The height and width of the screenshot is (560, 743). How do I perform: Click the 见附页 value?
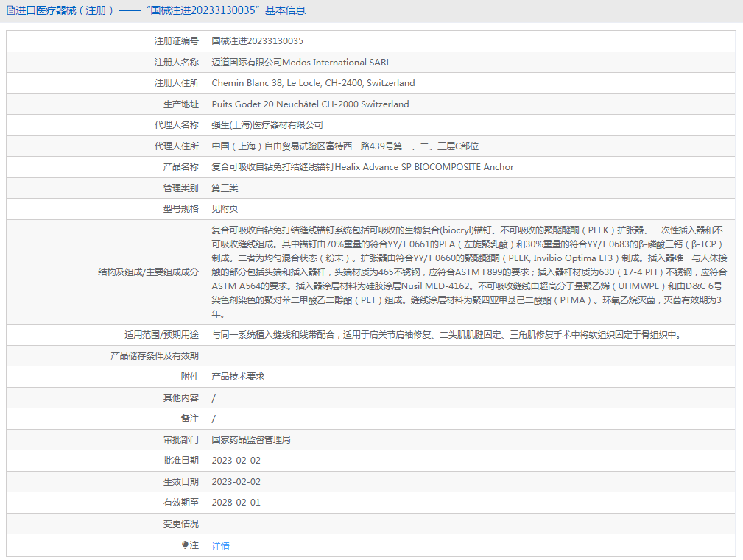click(225, 209)
